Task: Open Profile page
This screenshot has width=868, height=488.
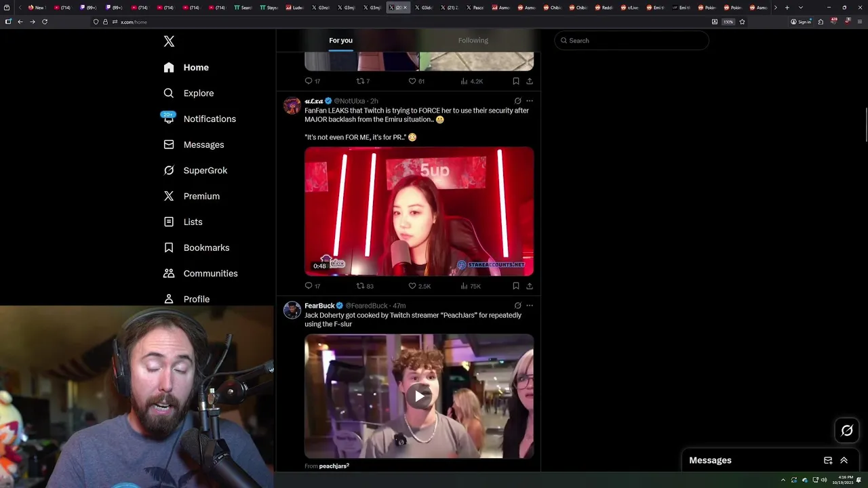Action: (x=186, y=299)
